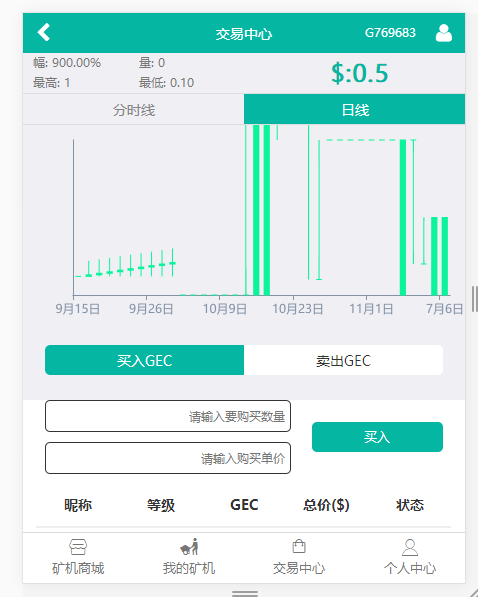Image resolution: width=478 pixels, height=597 pixels.
Task: Click the 10月23日 chart axis label
Action: [297, 308]
